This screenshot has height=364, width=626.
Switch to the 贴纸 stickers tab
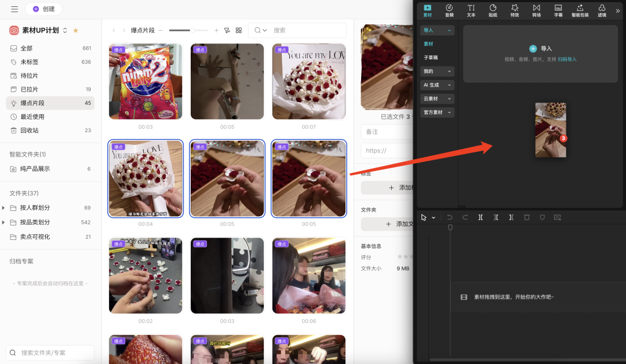click(x=493, y=10)
